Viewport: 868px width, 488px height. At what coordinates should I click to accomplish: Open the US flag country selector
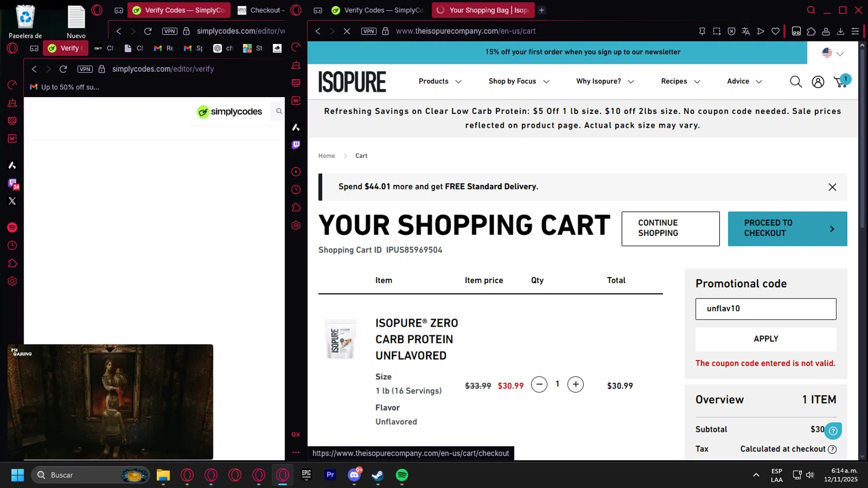coord(833,53)
